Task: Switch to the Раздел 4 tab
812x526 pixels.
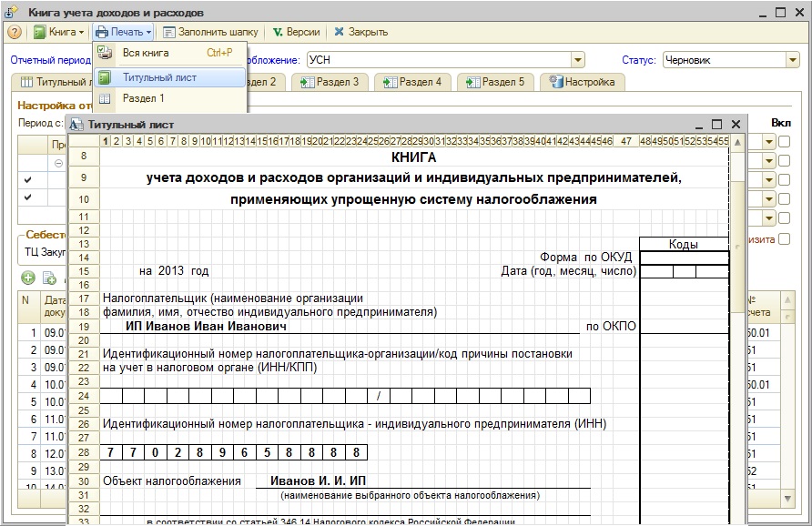Action: coord(412,82)
